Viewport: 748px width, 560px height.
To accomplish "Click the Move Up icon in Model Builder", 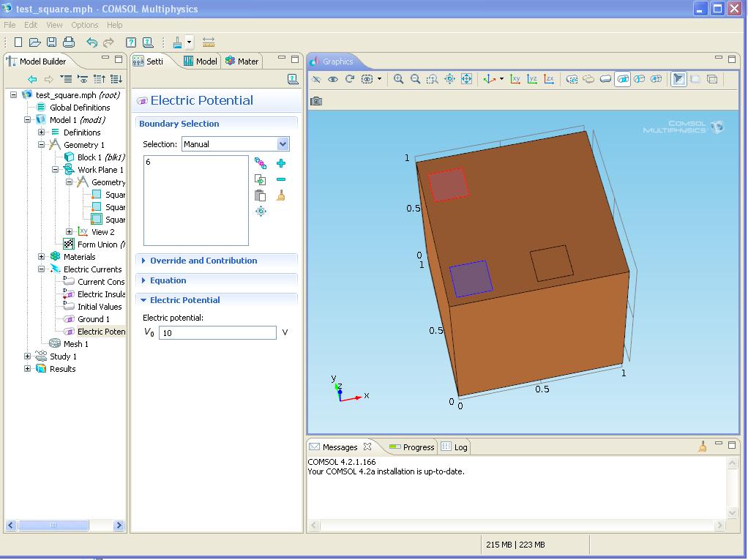I will click(x=100, y=79).
